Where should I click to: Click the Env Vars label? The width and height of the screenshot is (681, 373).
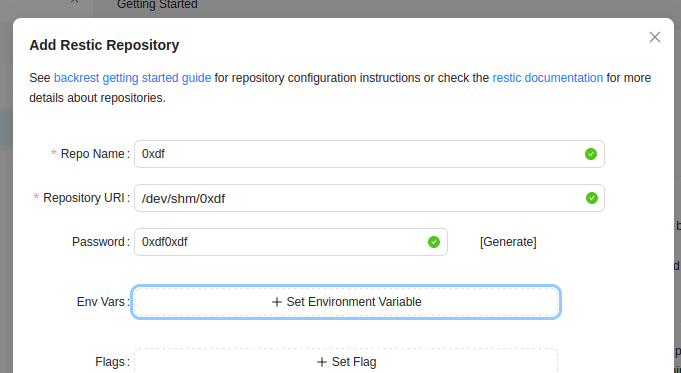click(101, 302)
